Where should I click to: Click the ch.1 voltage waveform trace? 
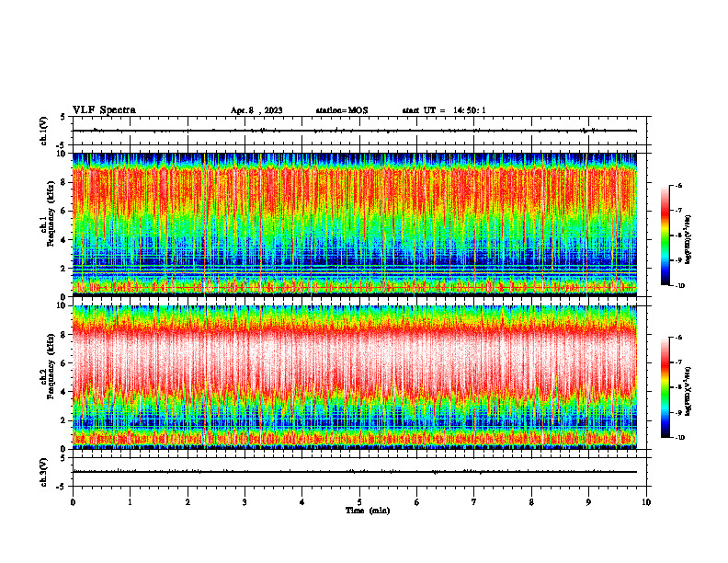[355, 131]
